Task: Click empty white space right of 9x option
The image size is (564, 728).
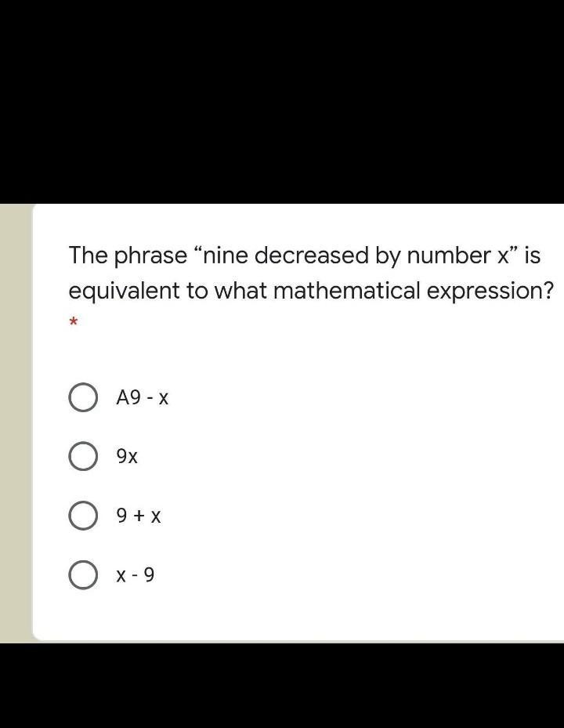Action: 352,456
